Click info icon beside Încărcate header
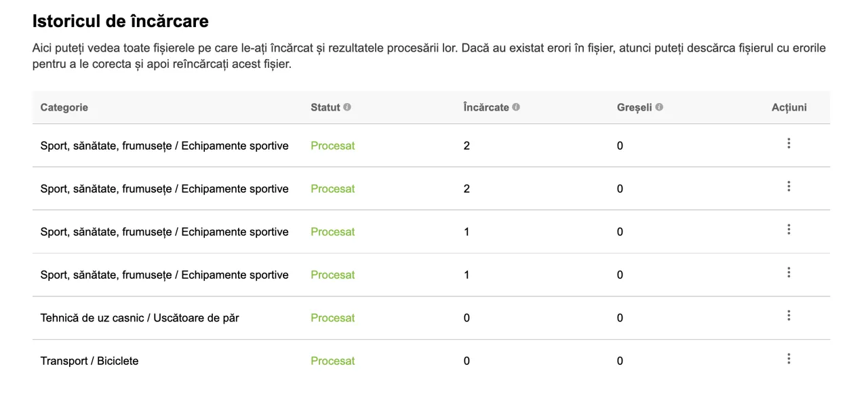 [x=516, y=107]
